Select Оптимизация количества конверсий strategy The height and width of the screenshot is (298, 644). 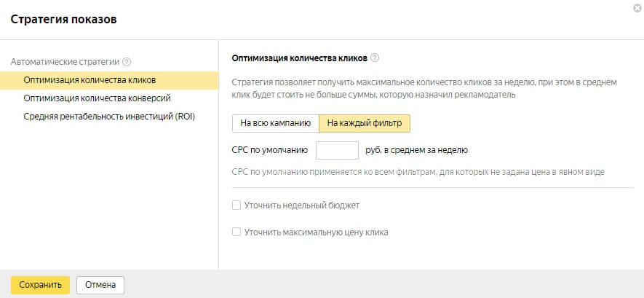pos(109,98)
